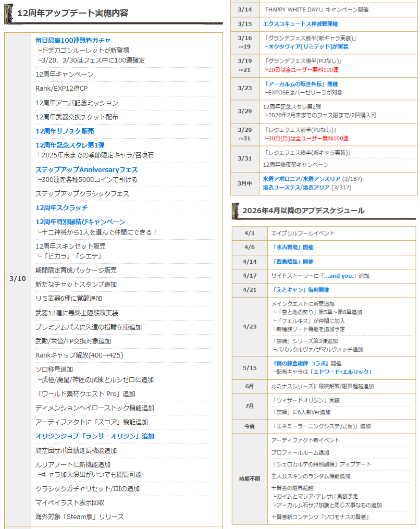Open the オリジンジョブ「ランサーオリジン」追加 link
This screenshot has height=529, width=420.
(x=95, y=436)
